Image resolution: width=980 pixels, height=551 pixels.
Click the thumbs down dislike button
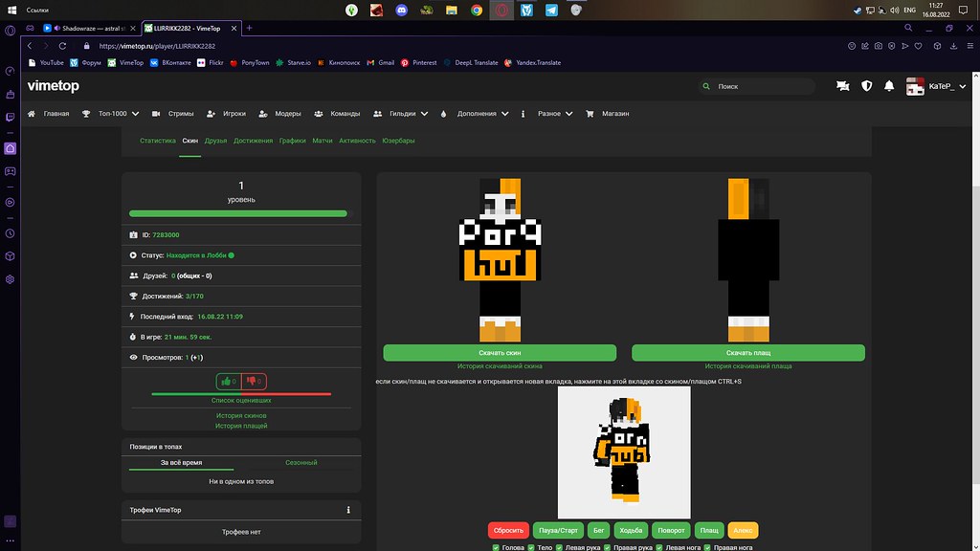tap(254, 381)
